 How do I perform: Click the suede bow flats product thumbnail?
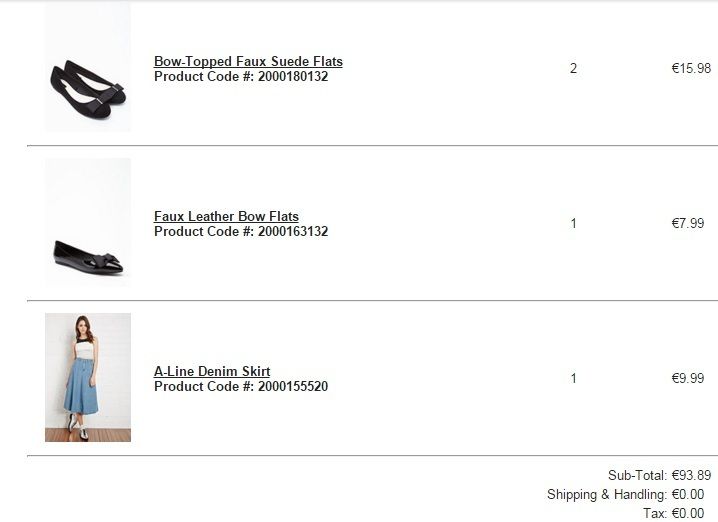[88, 68]
